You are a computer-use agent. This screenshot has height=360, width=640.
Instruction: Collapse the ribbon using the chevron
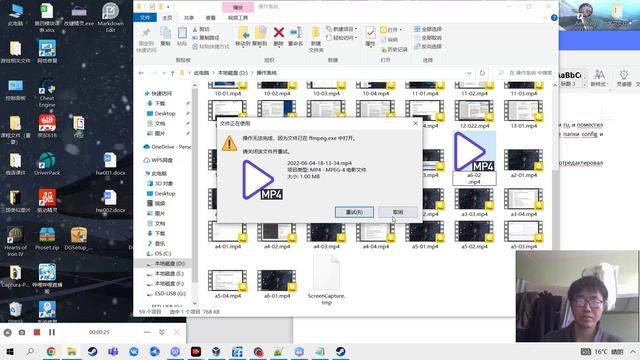tap(546, 18)
